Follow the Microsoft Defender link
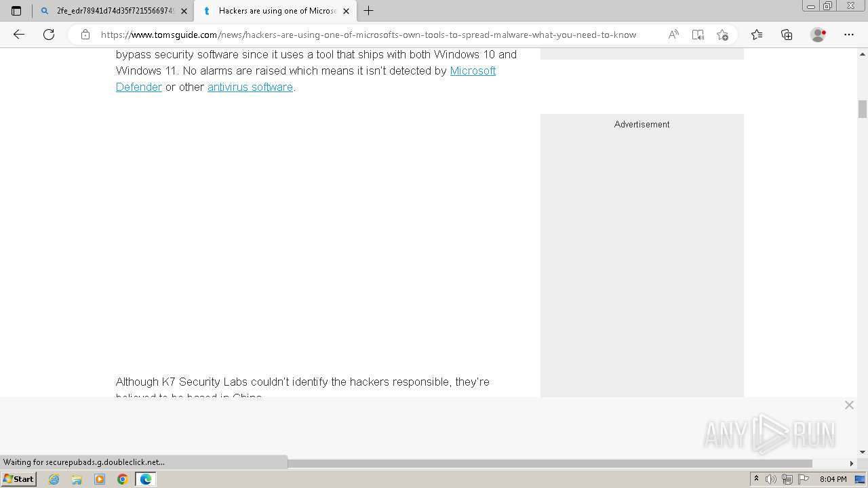Screen dimensions: 868x488 tap(473, 70)
